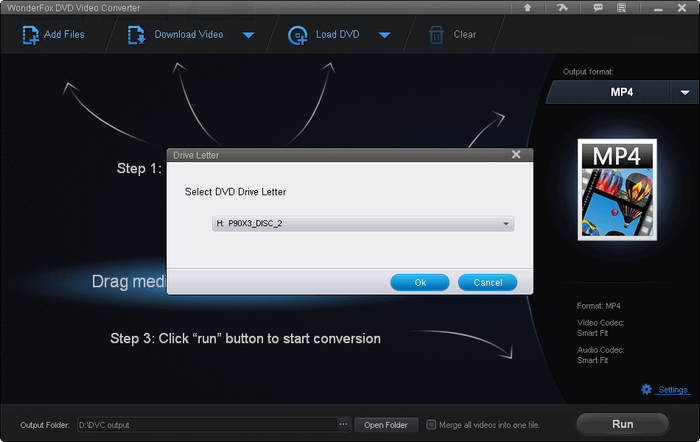Click the 'Format: MP4' info text
The image size is (700, 442).
(598, 306)
